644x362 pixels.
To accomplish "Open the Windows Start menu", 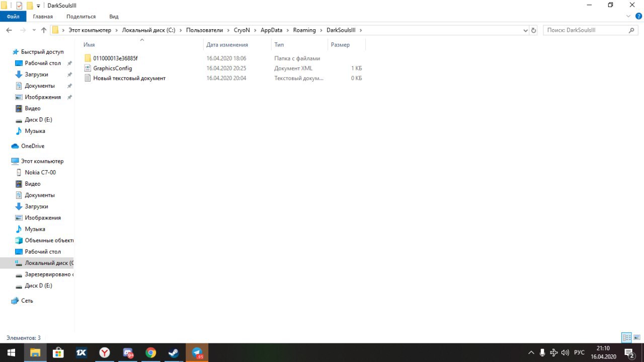I will [x=12, y=352].
